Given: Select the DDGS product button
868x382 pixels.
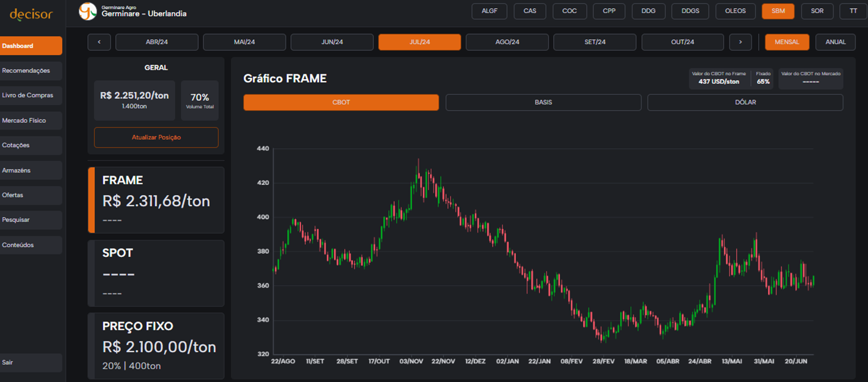Looking at the screenshot, I should (x=690, y=11).
